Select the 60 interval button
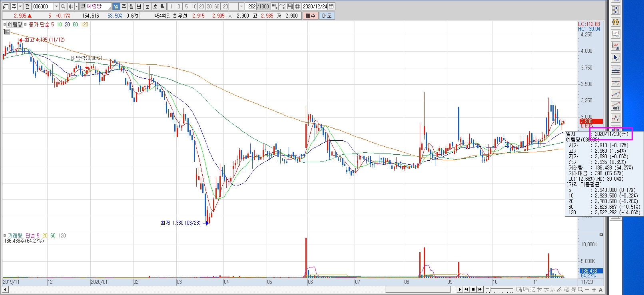 (217, 6)
